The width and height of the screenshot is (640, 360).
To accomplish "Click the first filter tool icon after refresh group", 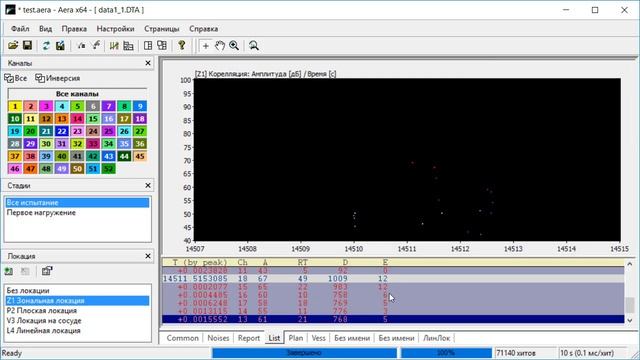I will [81, 46].
